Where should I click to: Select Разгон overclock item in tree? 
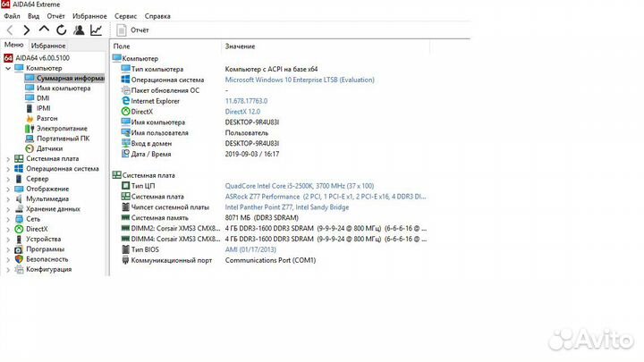pyautogui.click(x=47, y=117)
